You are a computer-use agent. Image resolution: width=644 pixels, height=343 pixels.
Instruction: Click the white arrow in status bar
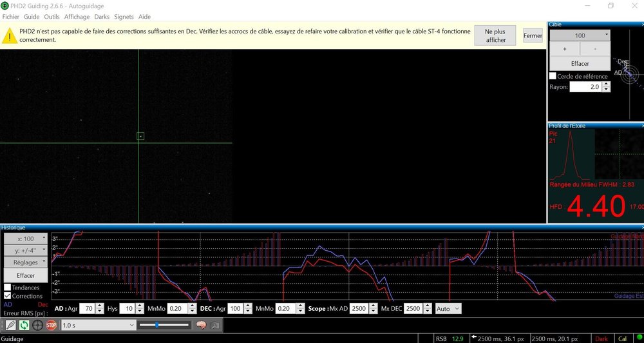(x=474, y=338)
